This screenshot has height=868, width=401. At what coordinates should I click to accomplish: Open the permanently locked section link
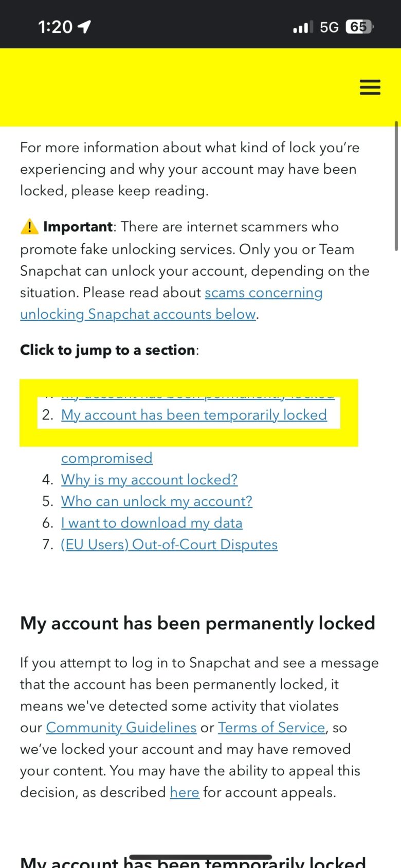click(x=197, y=393)
